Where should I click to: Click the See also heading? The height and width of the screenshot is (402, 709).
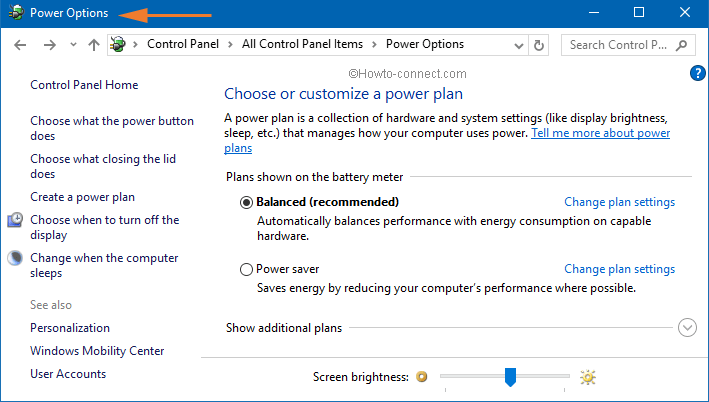click(x=51, y=305)
